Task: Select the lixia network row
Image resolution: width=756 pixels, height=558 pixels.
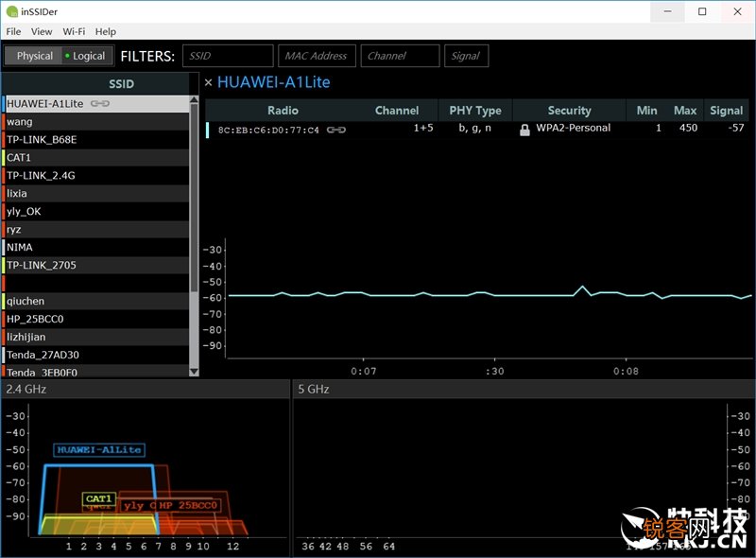Action: click(x=96, y=193)
